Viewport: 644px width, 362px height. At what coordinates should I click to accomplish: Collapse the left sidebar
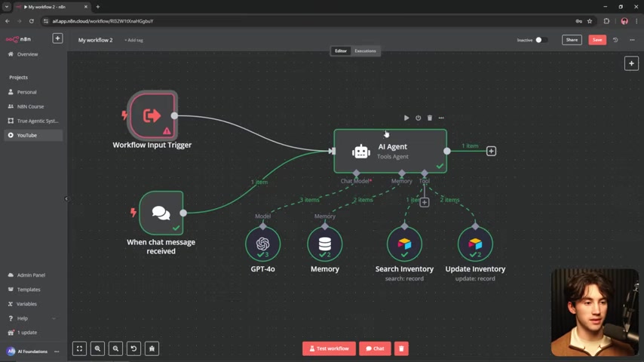[66, 199]
